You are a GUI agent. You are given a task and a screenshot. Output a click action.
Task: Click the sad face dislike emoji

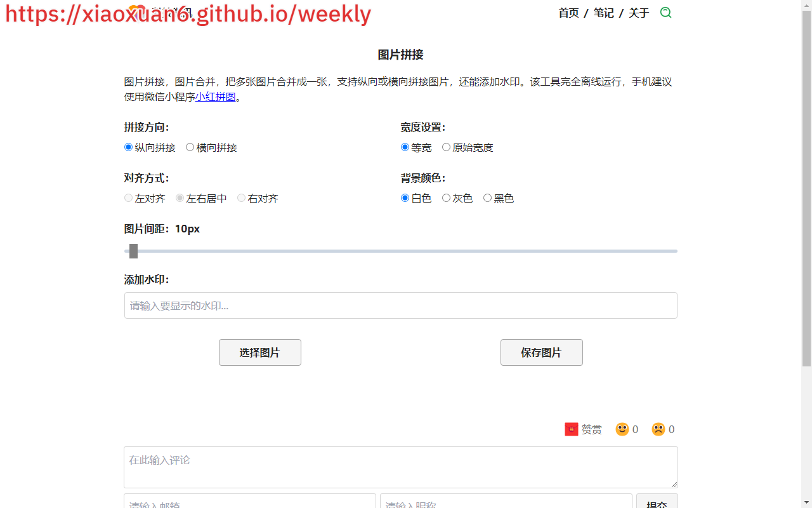[658, 430]
